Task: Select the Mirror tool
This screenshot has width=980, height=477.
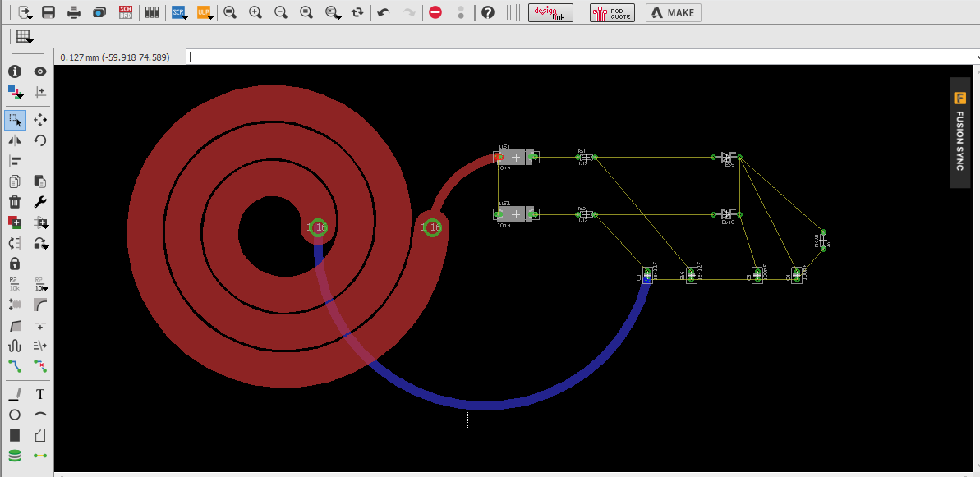Action: (x=15, y=140)
